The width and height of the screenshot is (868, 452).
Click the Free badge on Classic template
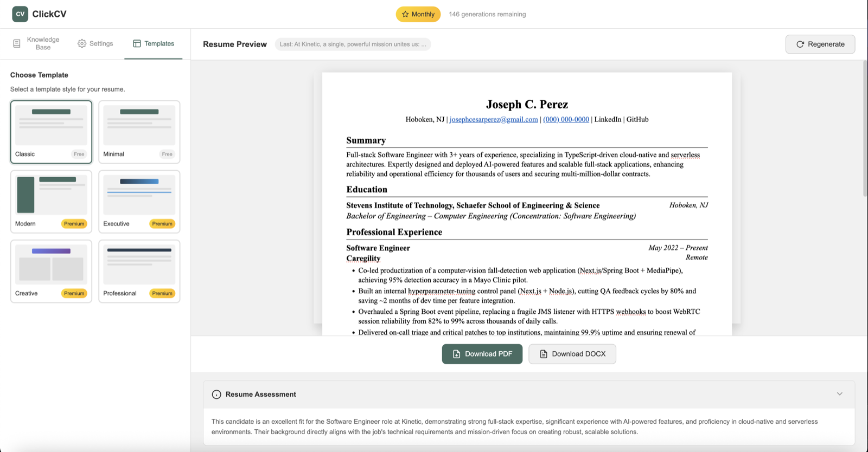coord(79,154)
